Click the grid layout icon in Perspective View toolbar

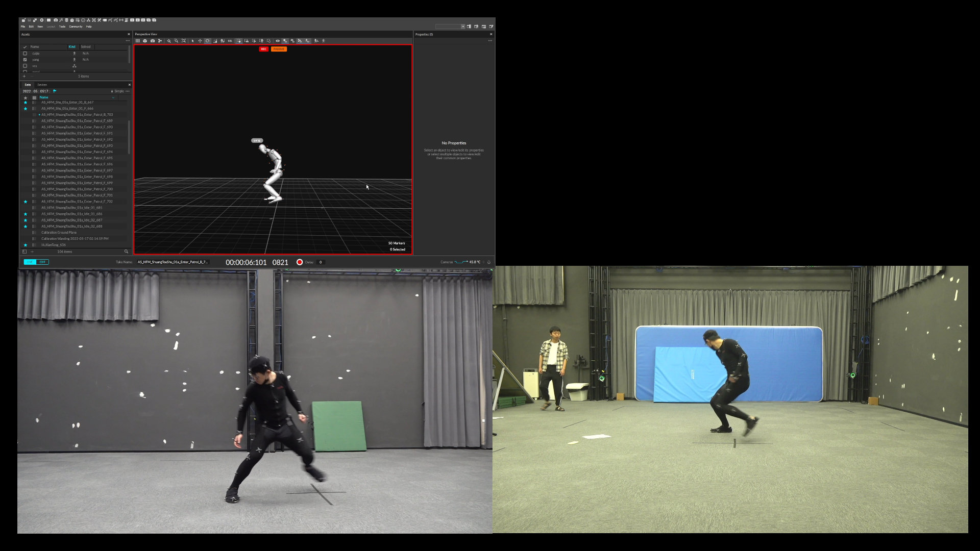[x=138, y=41]
